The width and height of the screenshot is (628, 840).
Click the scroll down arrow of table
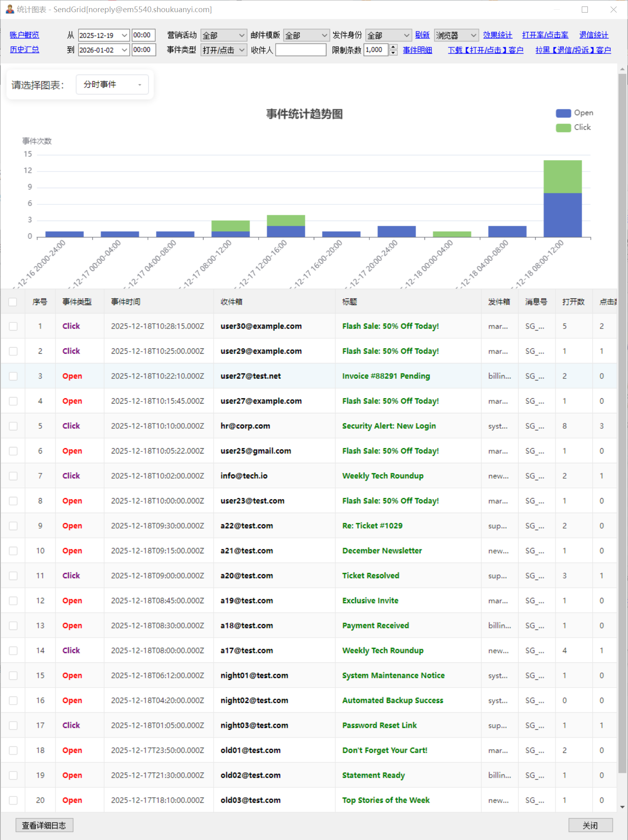coord(622,807)
